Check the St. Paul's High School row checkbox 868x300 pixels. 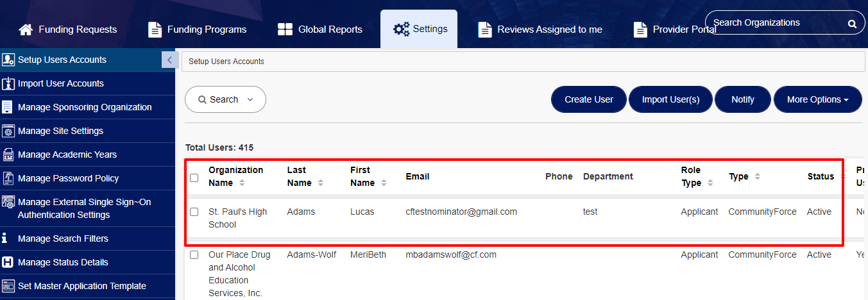(x=194, y=212)
